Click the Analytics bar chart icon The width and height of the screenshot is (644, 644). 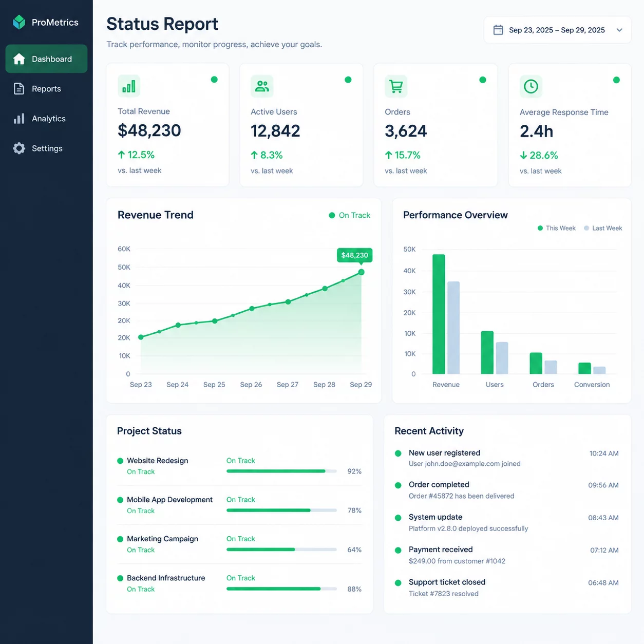pyautogui.click(x=19, y=119)
